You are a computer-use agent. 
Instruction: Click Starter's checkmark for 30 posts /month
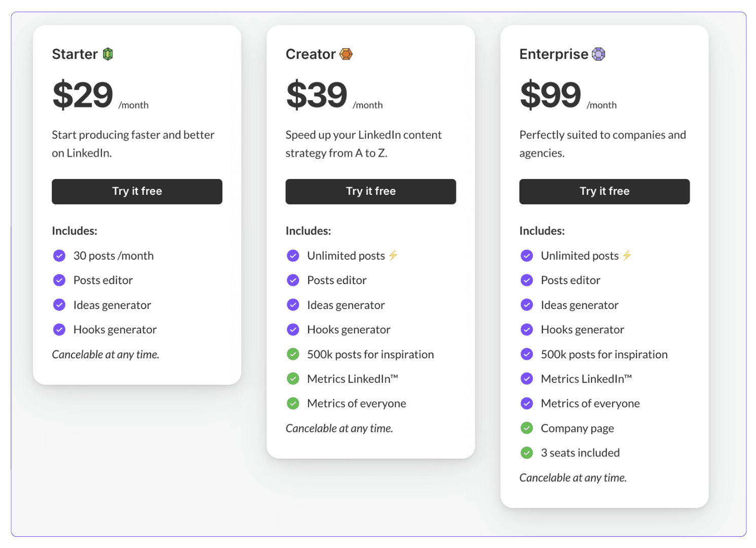[59, 255]
